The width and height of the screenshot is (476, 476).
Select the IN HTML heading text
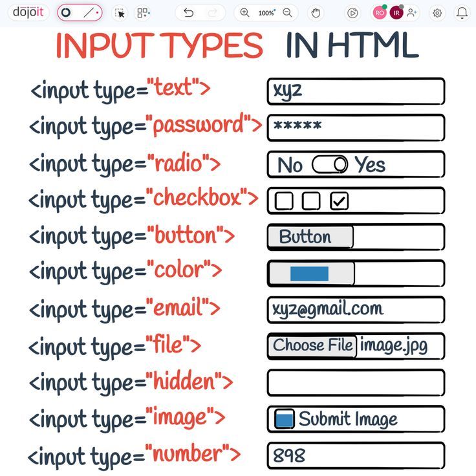(352, 45)
